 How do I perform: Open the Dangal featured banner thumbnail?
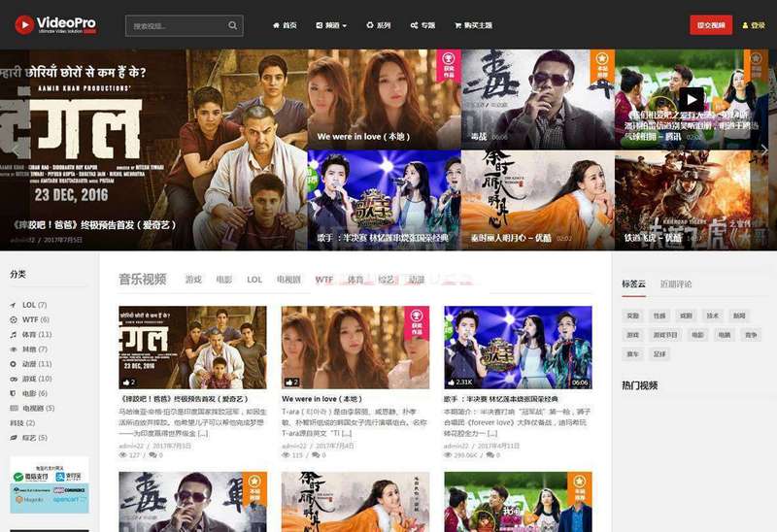pos(153,150)
